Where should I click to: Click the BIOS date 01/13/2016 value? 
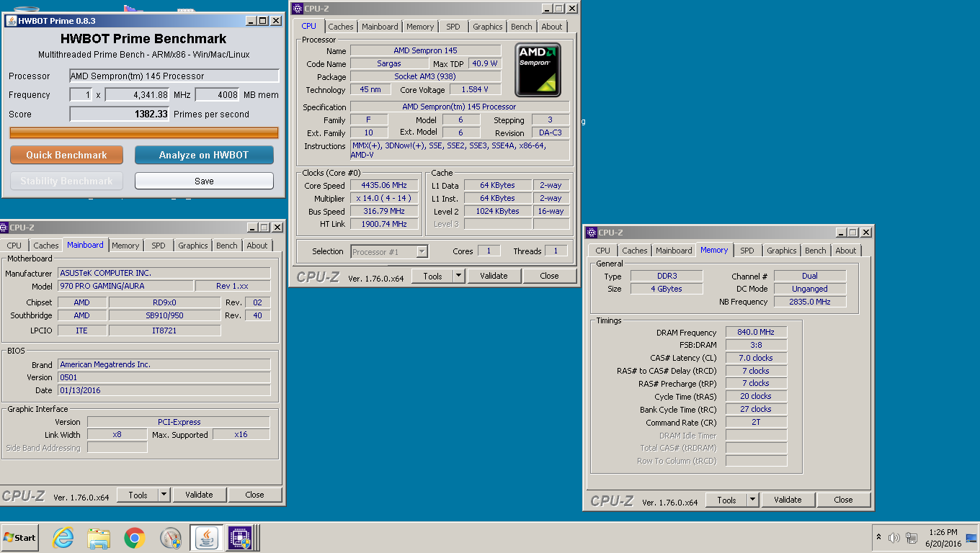164,390
